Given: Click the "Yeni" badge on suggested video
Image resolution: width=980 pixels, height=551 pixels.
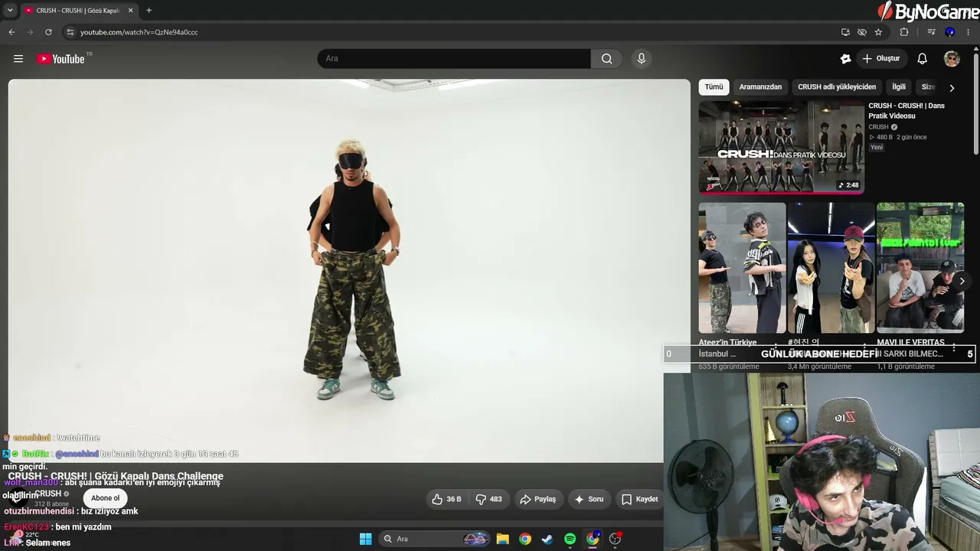Looking at the screenshot, I should 877,148.
